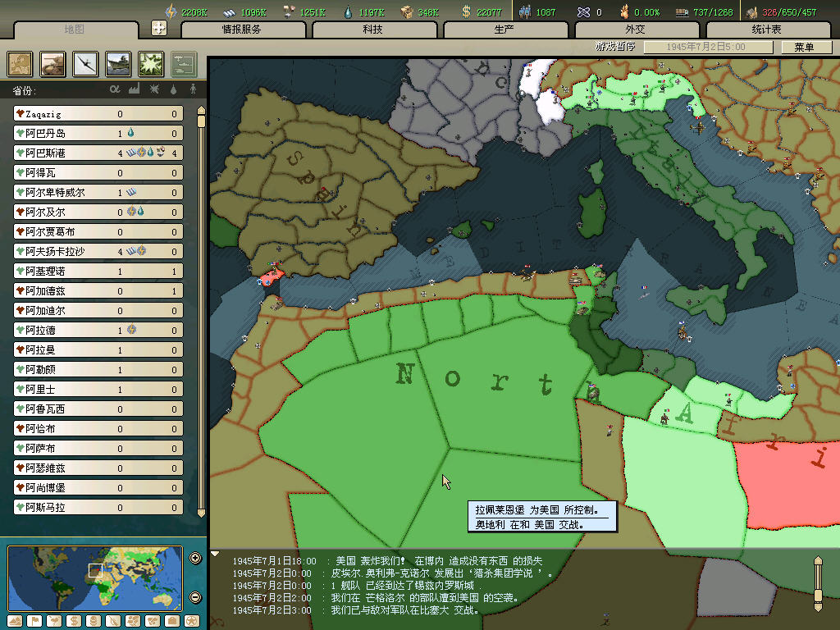Sort provinces by factory column icon
Image resolution: width=840 pixels, height=630 pixels.
[x=134, y=89]
